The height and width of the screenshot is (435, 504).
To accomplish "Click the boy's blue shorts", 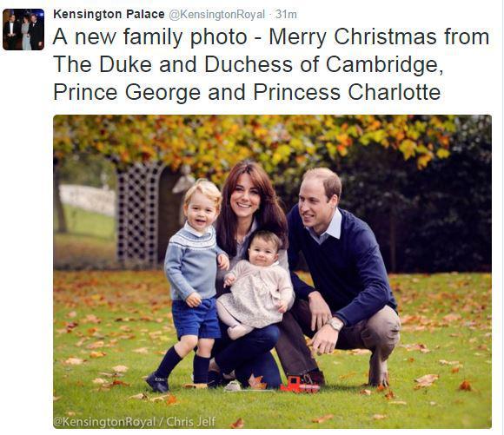I will [195, 318].
